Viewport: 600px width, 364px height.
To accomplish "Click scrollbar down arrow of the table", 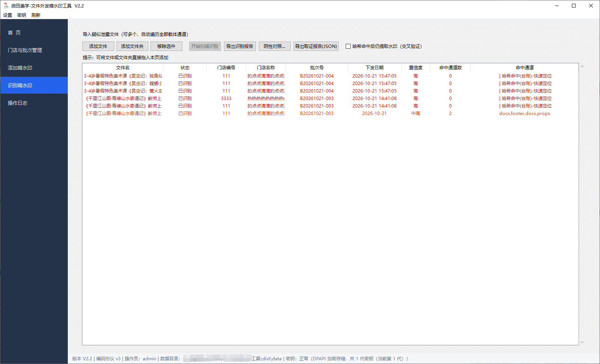I will [582, 342].
